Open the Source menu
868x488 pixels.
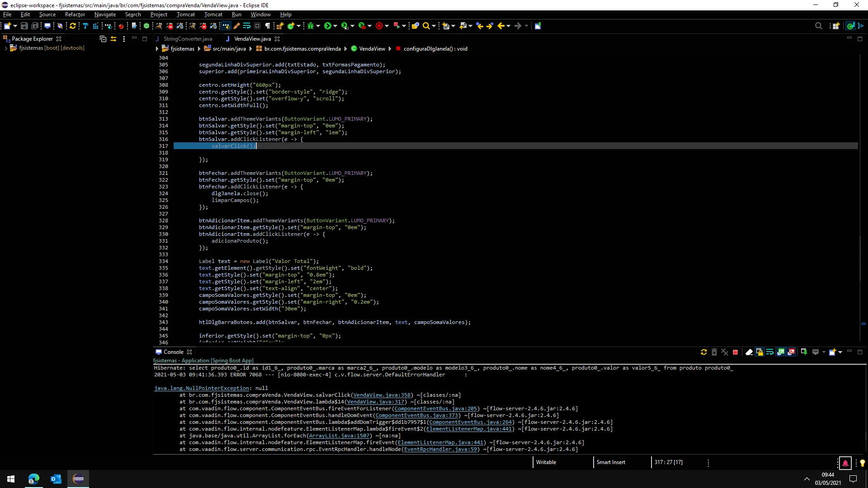[x=47, y=14]
